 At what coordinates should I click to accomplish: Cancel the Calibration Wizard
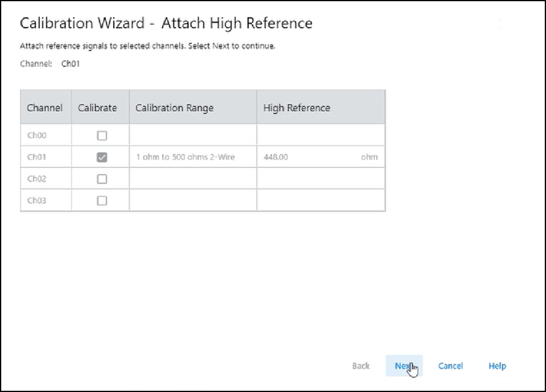click(x=450, y=365)
